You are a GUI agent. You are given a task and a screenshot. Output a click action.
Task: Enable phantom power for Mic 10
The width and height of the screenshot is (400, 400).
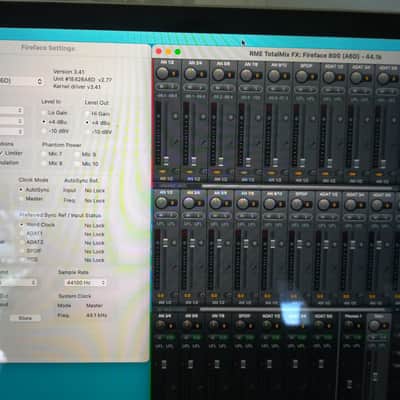[77, 164]
